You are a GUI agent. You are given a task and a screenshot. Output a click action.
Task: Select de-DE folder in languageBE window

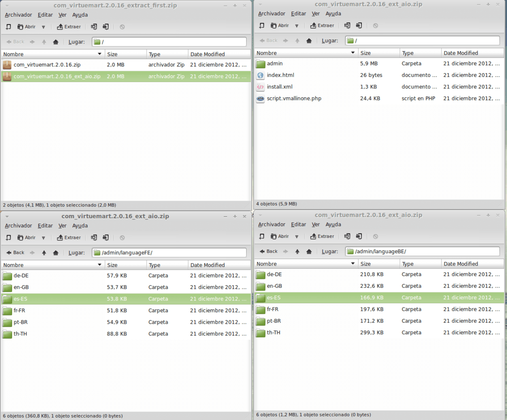[x=379, y=274]
